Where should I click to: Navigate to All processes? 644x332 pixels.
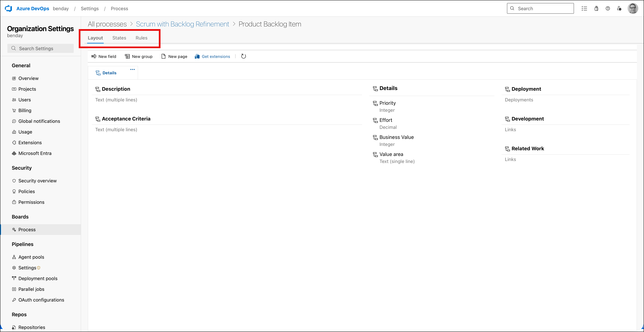[107, 24]
